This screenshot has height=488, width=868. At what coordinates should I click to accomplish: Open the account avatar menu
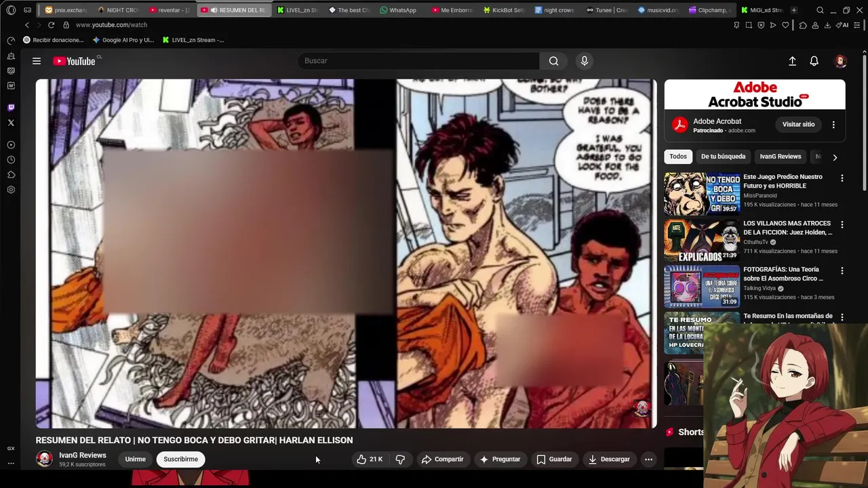[x=841, y=61]
